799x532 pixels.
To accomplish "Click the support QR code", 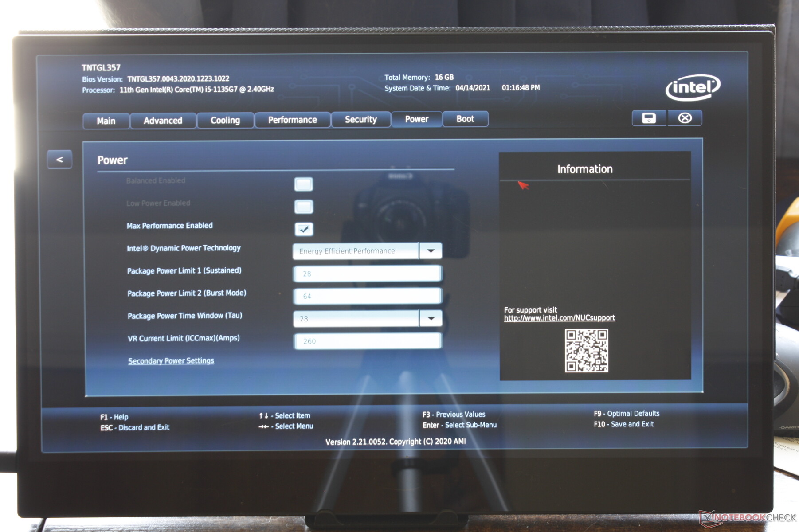I will pyautogui.click(x=586, y=350).
